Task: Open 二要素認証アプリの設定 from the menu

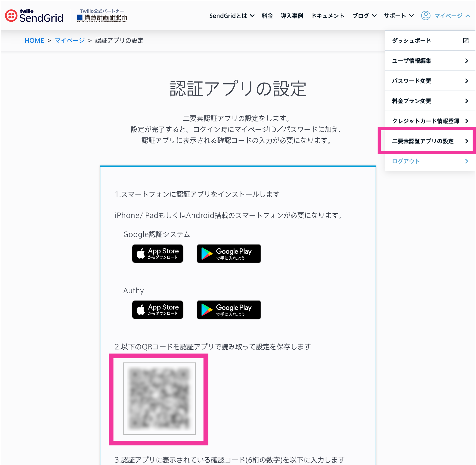Action: [430, 141]
